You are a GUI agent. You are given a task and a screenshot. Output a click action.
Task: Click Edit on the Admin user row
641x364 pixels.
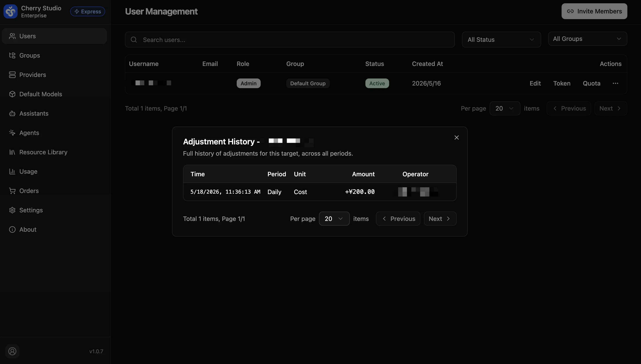535,83
